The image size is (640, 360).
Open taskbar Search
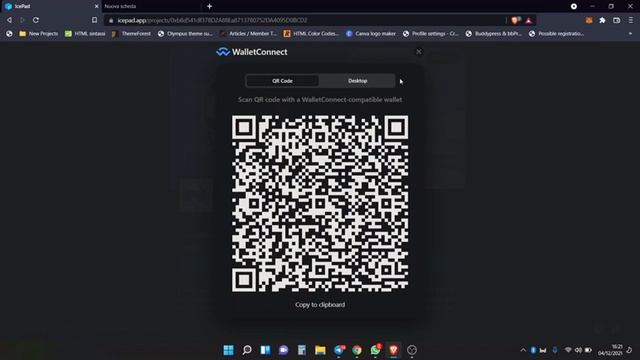247,350
